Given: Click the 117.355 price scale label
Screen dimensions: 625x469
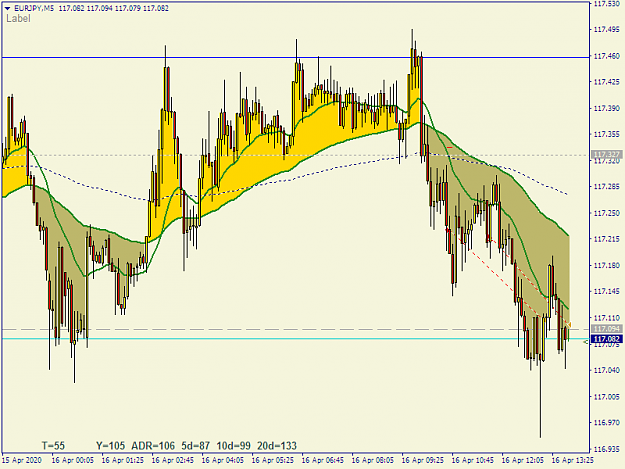Looking at the screenshot, I should click(x=607, y=135).
